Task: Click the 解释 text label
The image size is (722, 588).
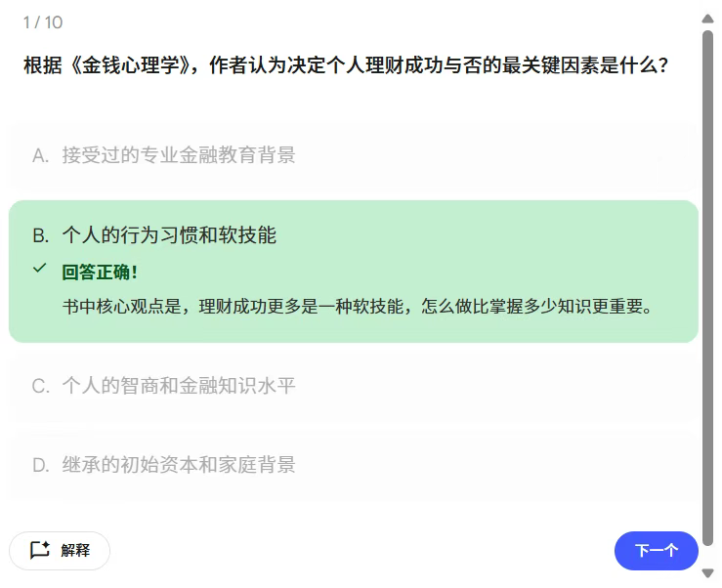Action: tap(75, 551)
